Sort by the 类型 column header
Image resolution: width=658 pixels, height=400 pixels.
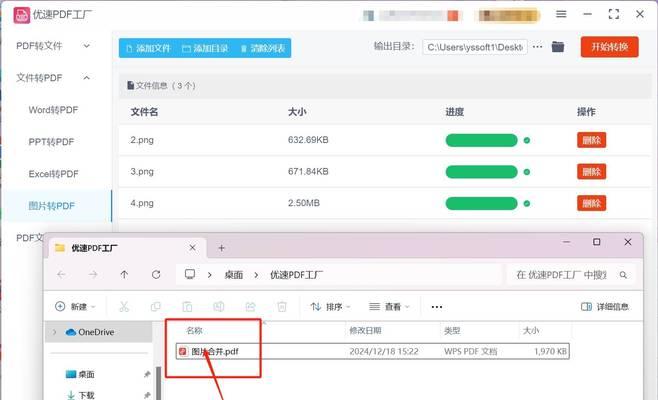[x=452, y=331]
